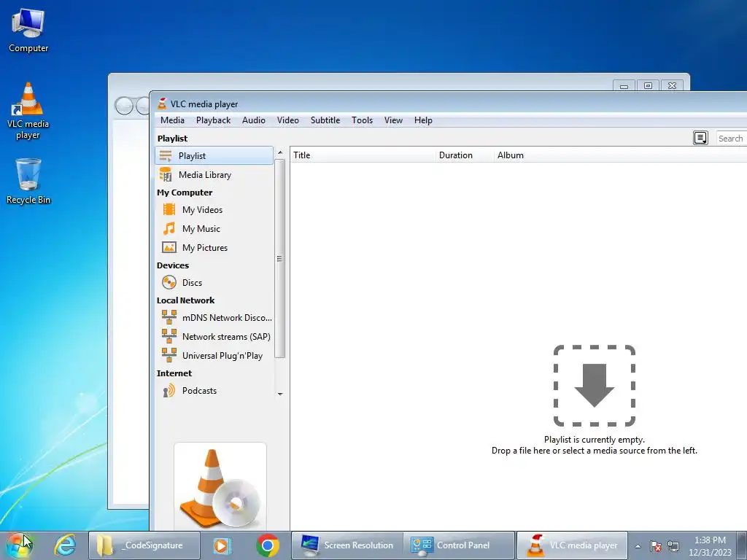
Task: Click the mDNS Network Discovery icon
Action: [x=169, y=318]
